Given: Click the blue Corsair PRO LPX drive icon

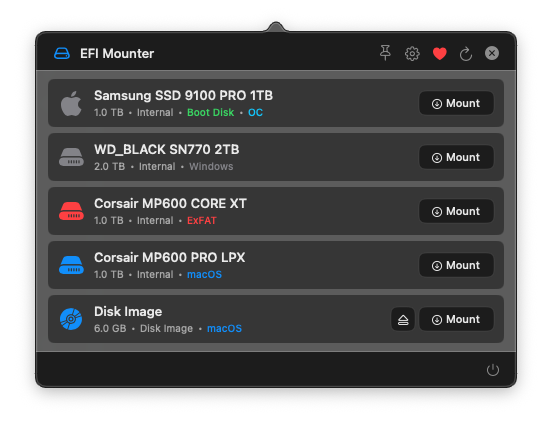Looking at the screenshot, I should pos(71,265).
